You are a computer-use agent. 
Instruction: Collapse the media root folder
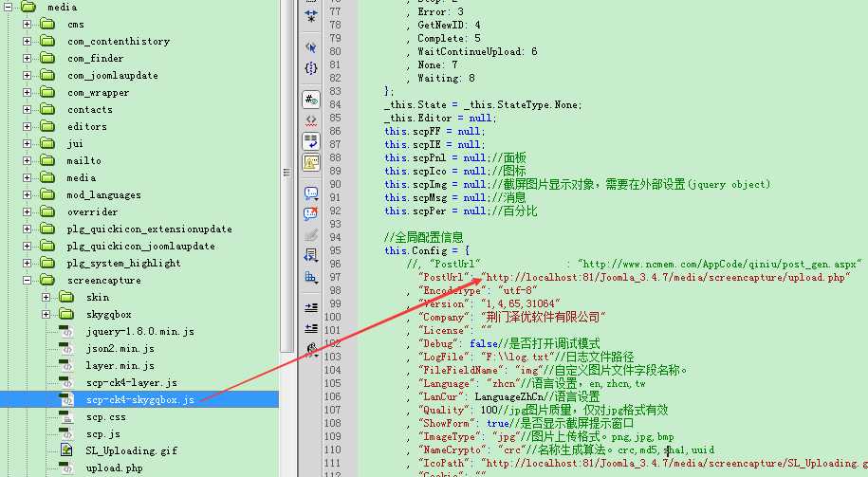click(9, 8)
